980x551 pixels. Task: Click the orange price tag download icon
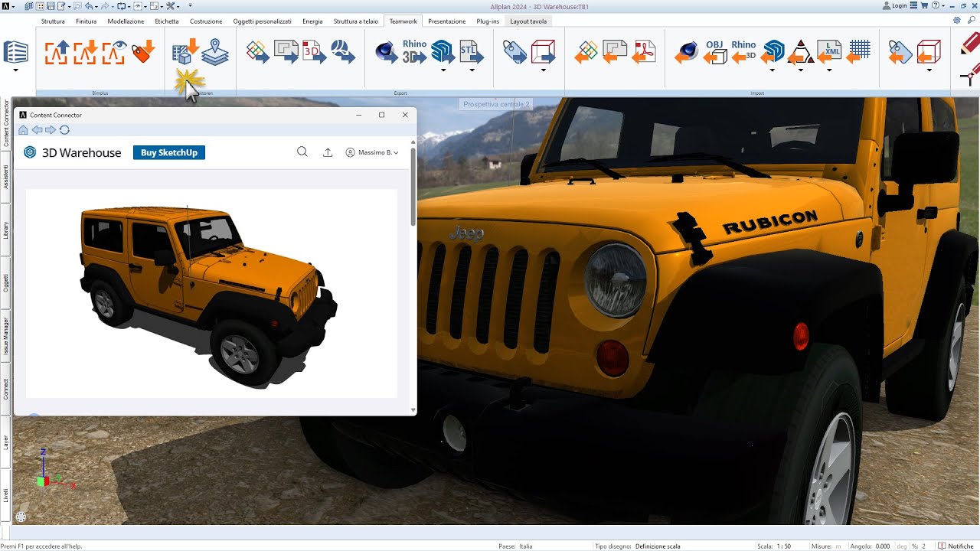pyautogui.click(x=142, y=52)
